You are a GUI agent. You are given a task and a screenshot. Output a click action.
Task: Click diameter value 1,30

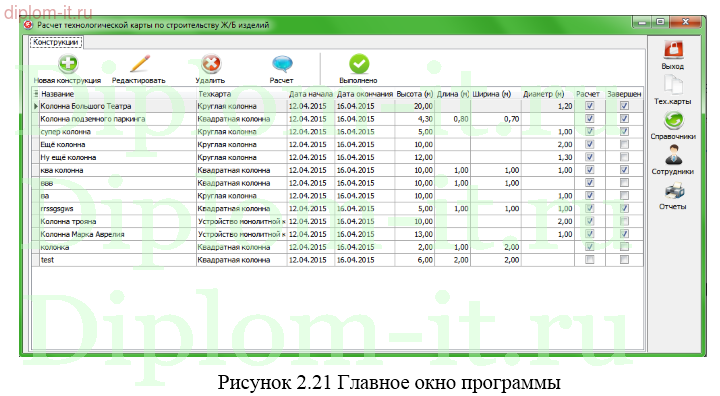[565, 157]
